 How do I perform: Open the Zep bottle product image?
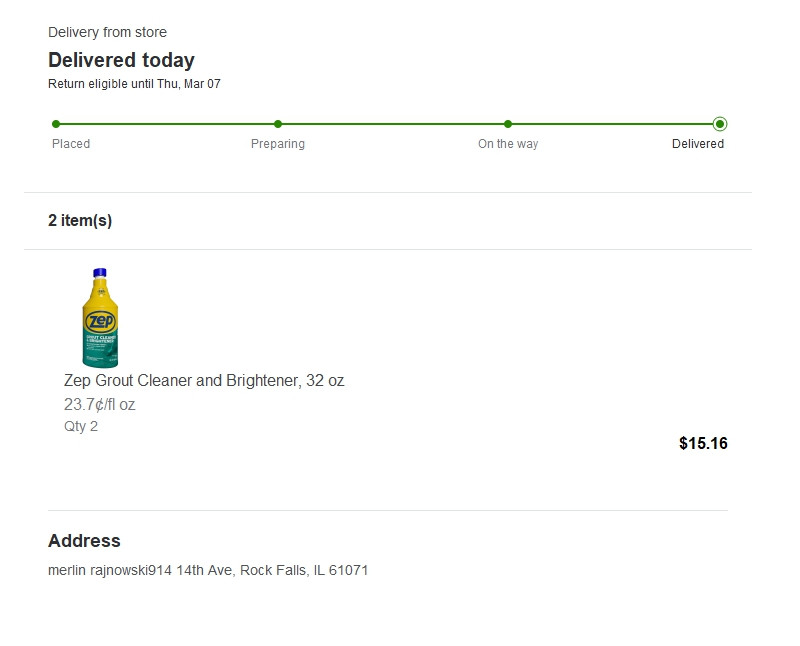pos(99,318)
